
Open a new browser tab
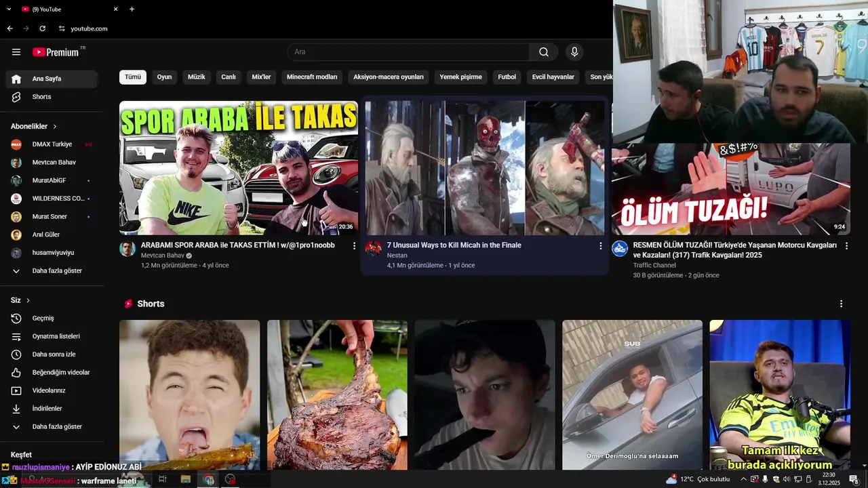[132, 9]
